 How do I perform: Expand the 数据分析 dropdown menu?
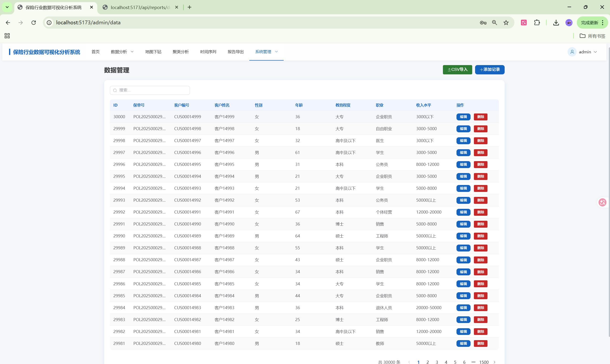click(x=122, y=52)
